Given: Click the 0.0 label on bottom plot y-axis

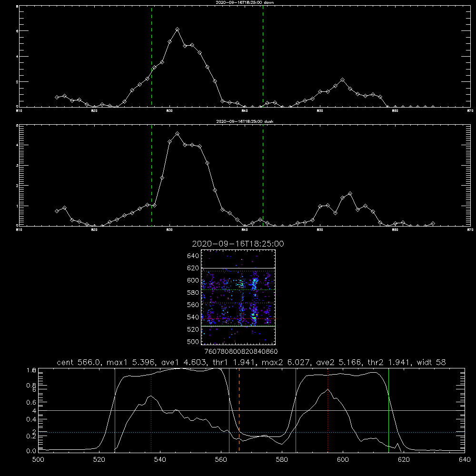Looking at the screenshot, I should pos(31,451).
